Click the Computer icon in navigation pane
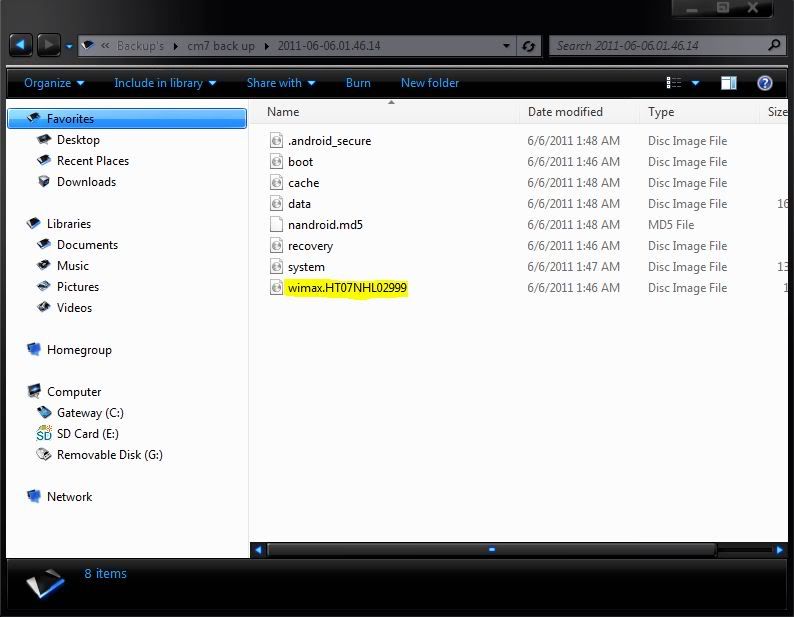The height and width of the screenshot is (617, 794). (x=34, y=391)
